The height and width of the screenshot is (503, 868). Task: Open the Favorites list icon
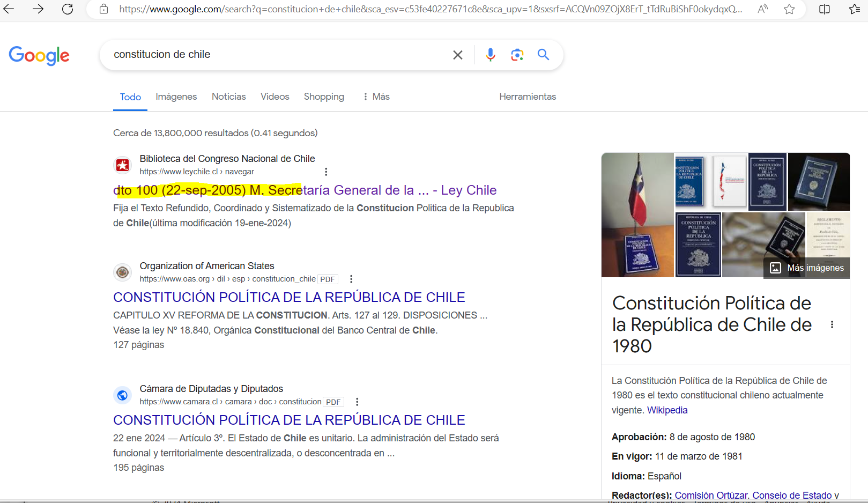[x=855, y=9]
